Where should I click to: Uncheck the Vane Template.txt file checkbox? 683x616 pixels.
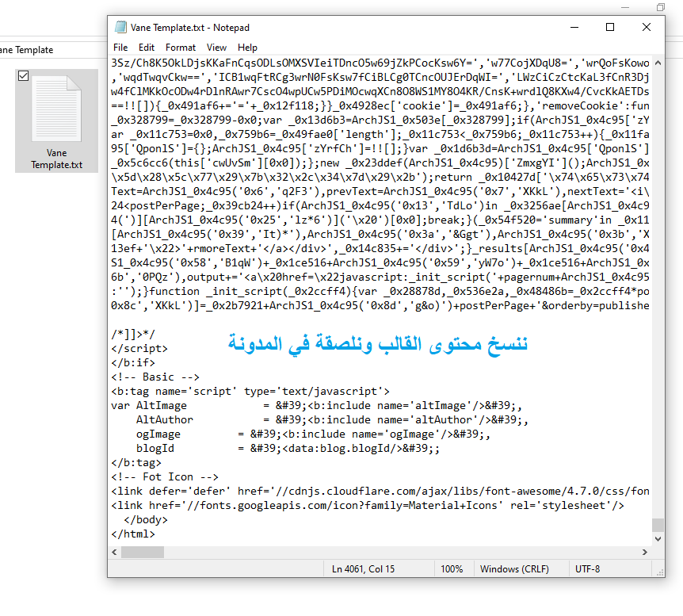click(24, 76)
